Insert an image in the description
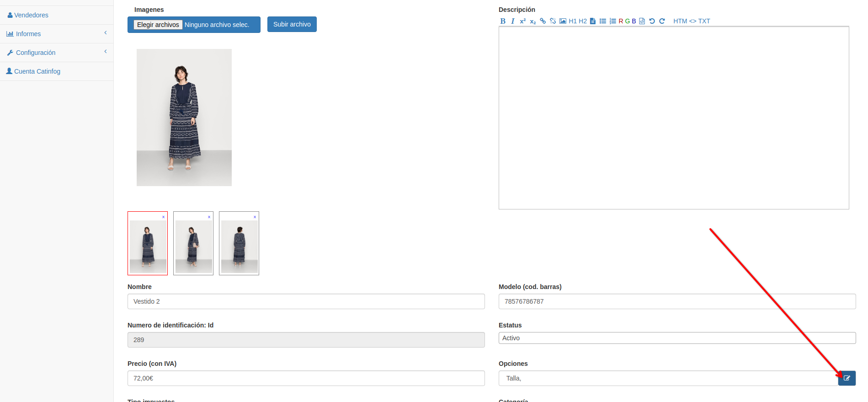Screen dimensions: 868x402 click(x=563, y=21)
